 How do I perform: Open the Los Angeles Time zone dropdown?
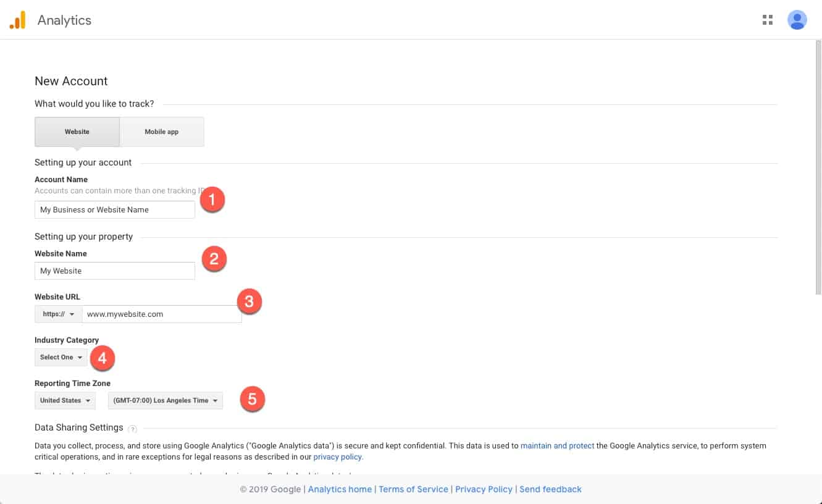(166, 400)
